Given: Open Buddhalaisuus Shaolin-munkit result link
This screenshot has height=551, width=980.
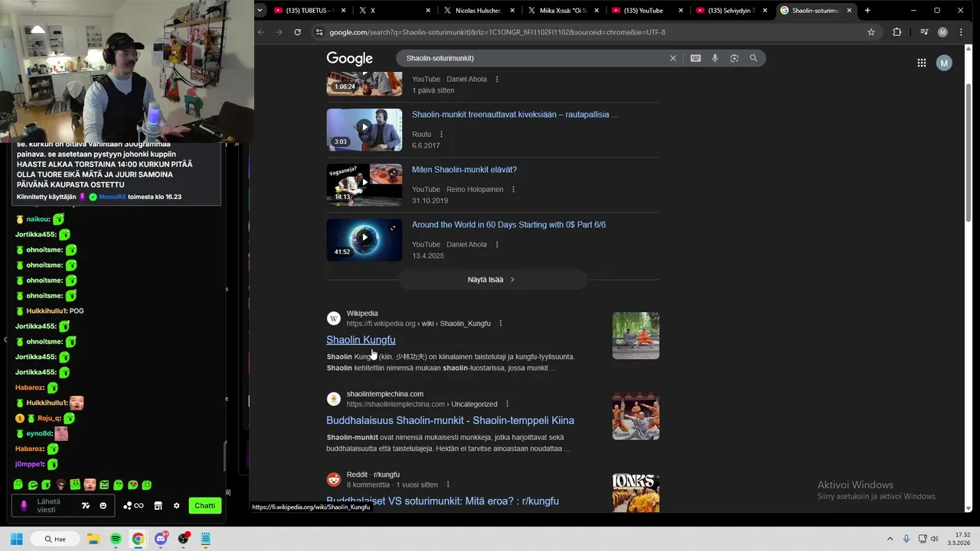Looking at the screenshot, I should point(450,420).
